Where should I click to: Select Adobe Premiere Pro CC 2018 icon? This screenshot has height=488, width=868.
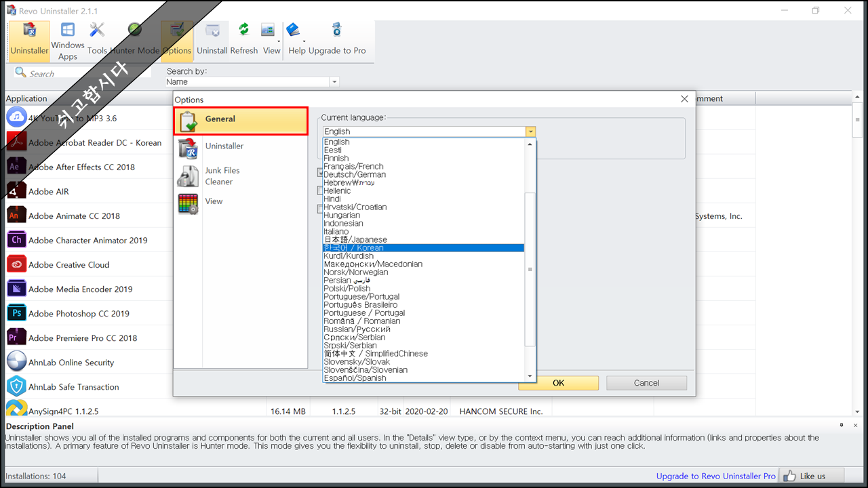coord(16,338)
